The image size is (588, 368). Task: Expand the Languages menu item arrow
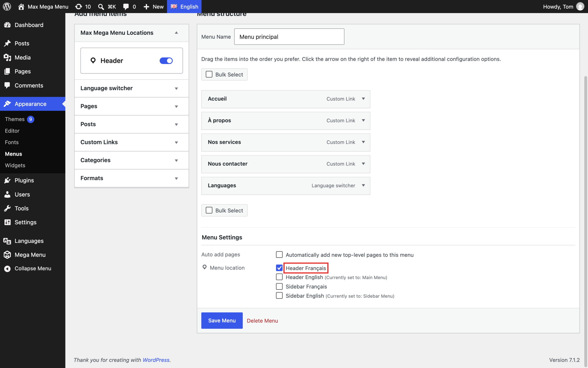point(363,185)
